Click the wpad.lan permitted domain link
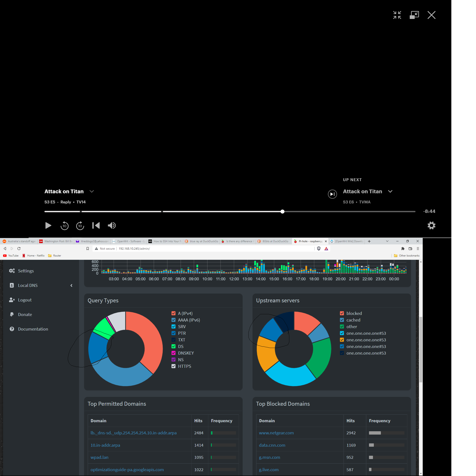The height and width of the screenshot is (476, 476). coord(99,457)
